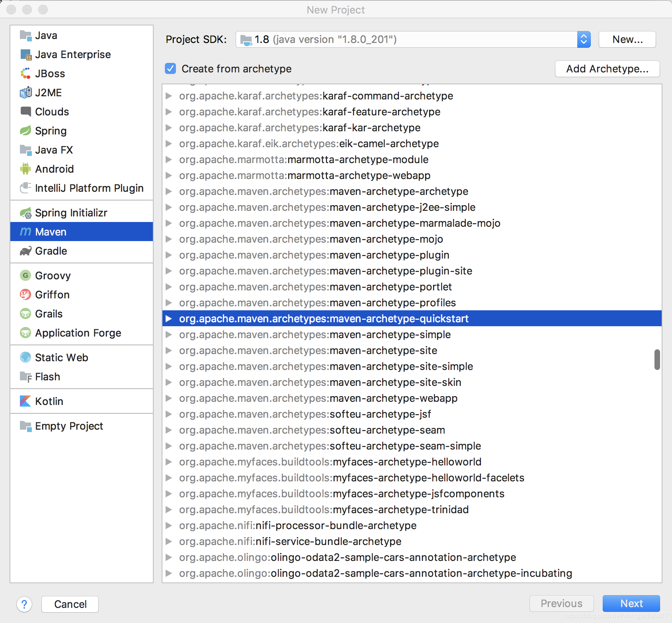Screen dimensions: 672x623
Task: Click the Maven 'm' icon
Action: (25, 232)
